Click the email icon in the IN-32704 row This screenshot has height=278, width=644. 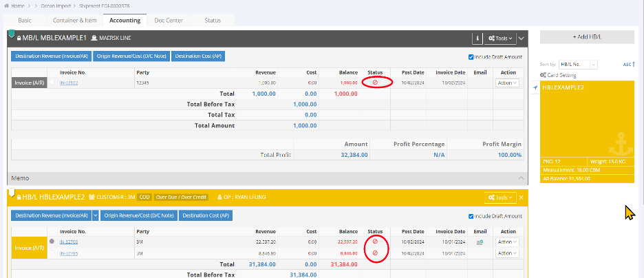pos(480,242)
